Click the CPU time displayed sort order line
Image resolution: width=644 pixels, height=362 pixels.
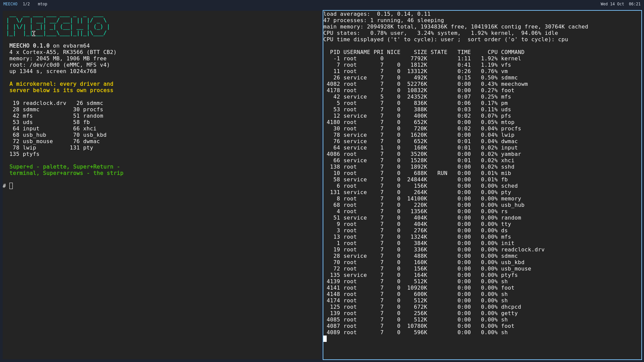click(445, 40)
